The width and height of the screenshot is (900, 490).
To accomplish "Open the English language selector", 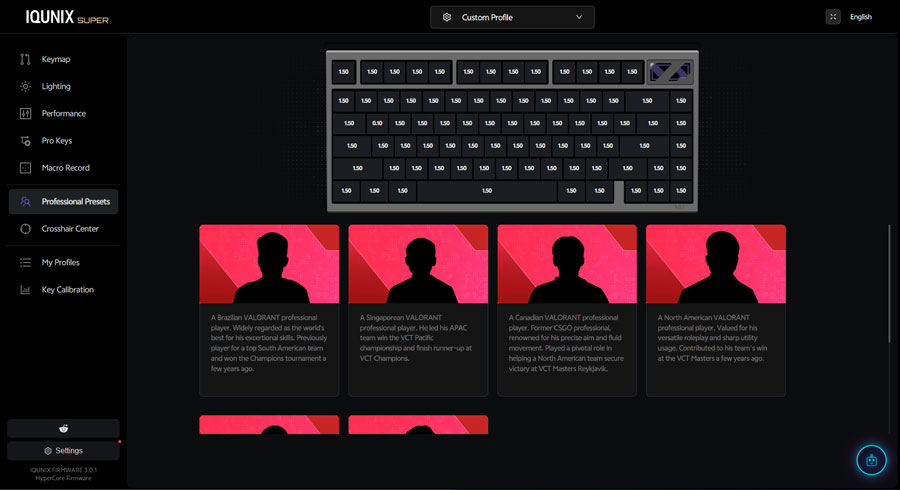I will click(x=860, y=17).
